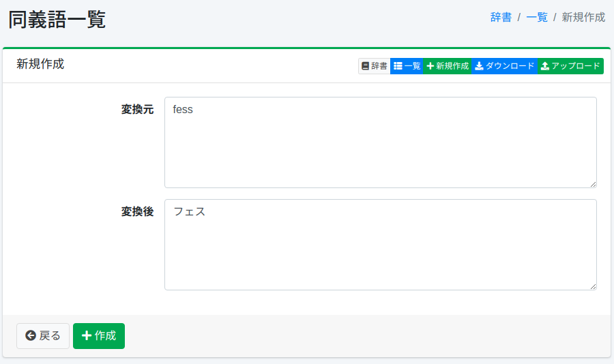Screen dimensions: 614x364
Task: Open the 辞書 breadcrumb link
Action: 501,18
